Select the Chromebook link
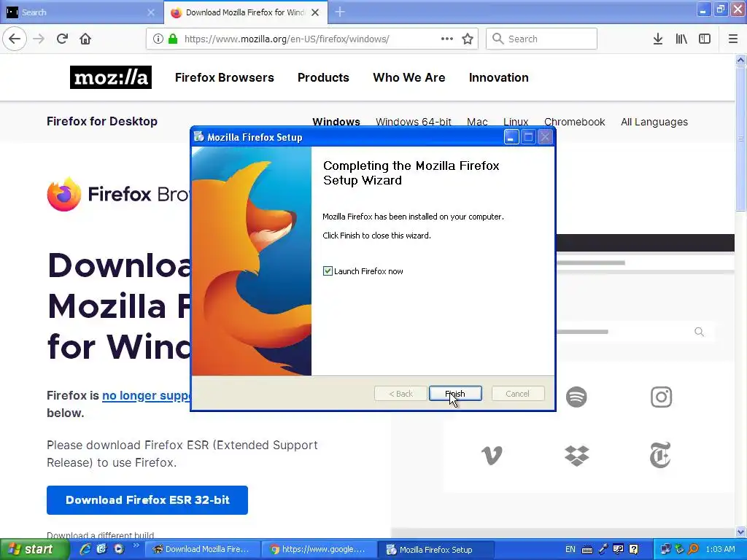The image size is (747, 560). (575, 122)
